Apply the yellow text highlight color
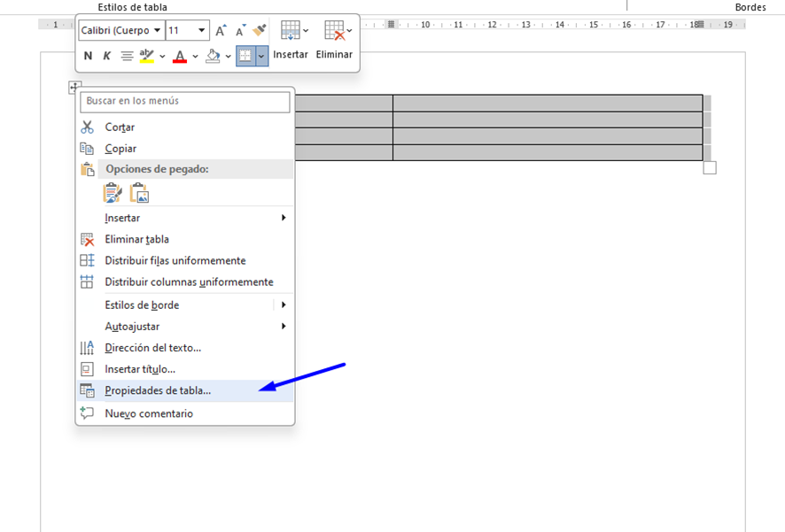The width and height of the screenshot is (785, 532). tap(146, 56)
